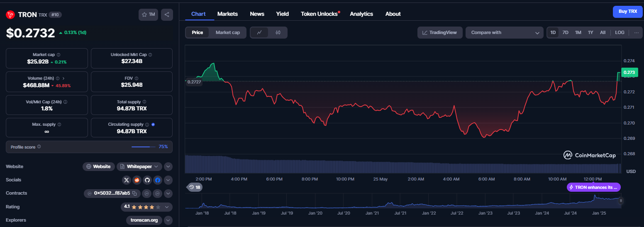This screenshot has height=227, width=644.
Task: Set chart range to 1D
Action: (x=553, y=32)
